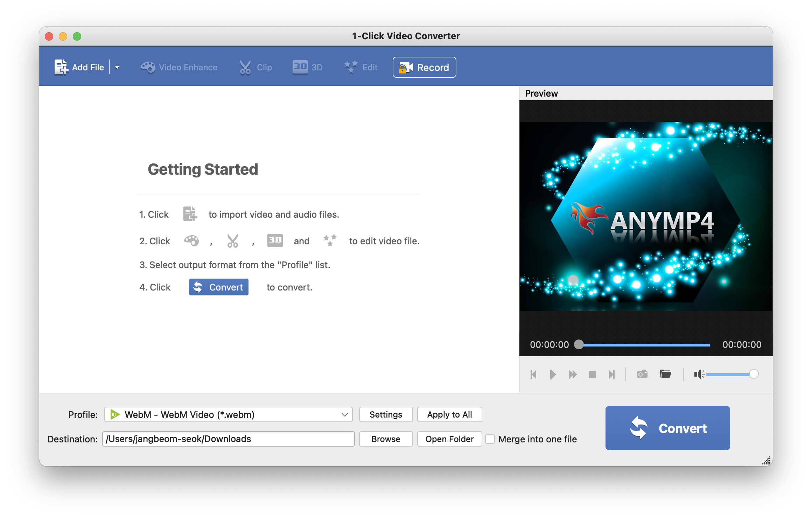Click the large Convert button
The height and width of the screenshot is (518, 812).
click(667, 428)
